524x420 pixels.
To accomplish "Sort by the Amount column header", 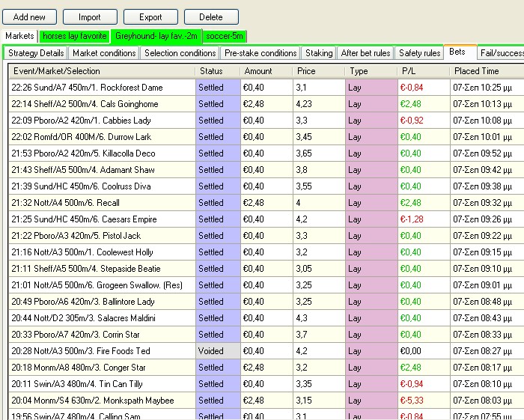I will (266, 71).
